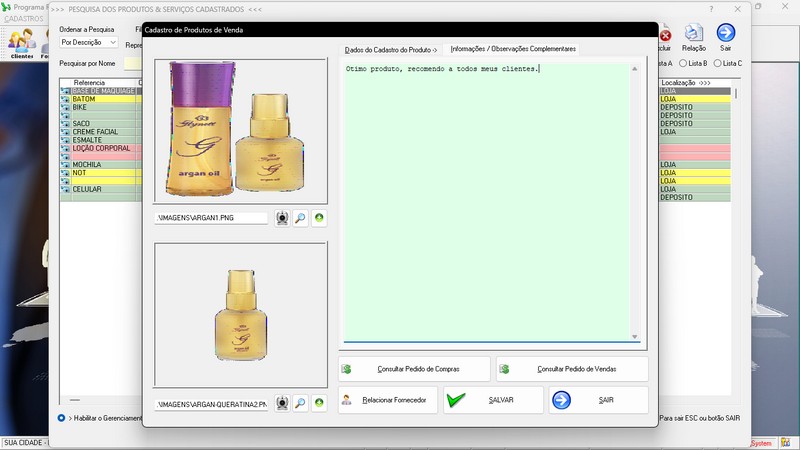This screenshot has width=800, height=450.
Task: Click the product list vertical scrollbar near Localização
Action: (736, 93)
